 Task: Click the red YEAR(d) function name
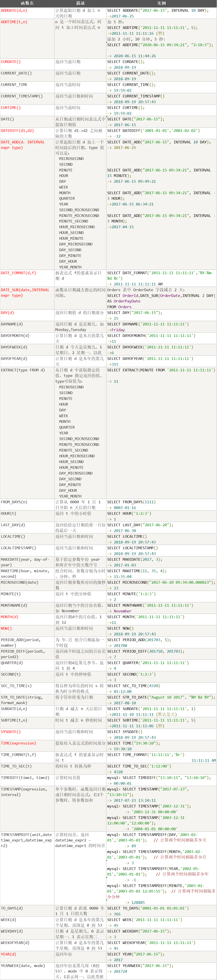point(8,954)
